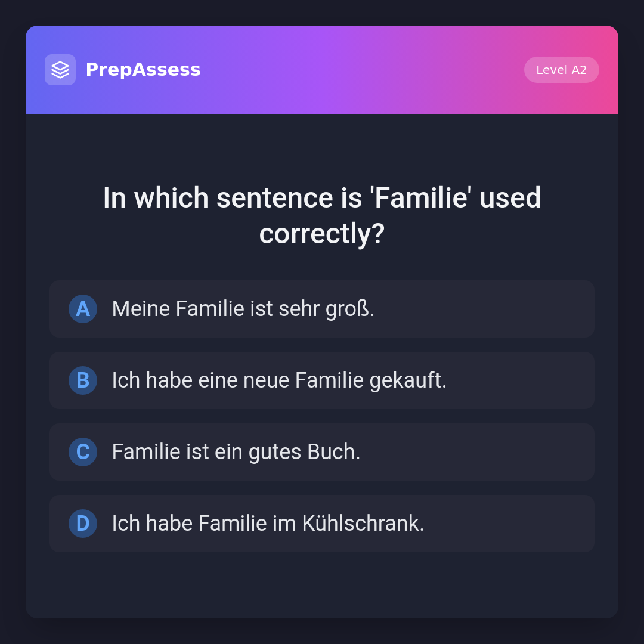Click the PrepAssess stacked-layers logo icon
Screen dimensions: 644x644
[x=60, y=70]
